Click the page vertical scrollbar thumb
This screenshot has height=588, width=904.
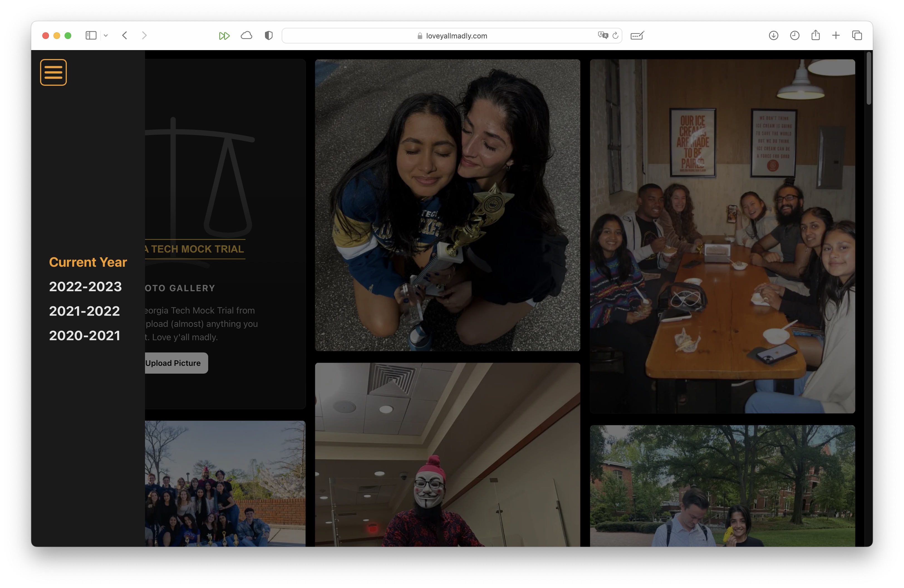(868, 78)
